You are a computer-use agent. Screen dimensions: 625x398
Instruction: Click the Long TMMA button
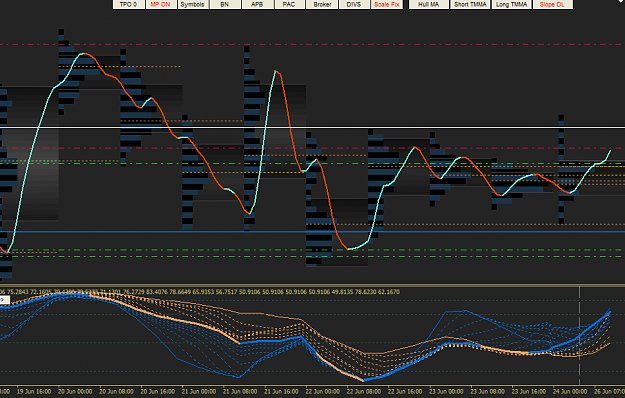511,4
